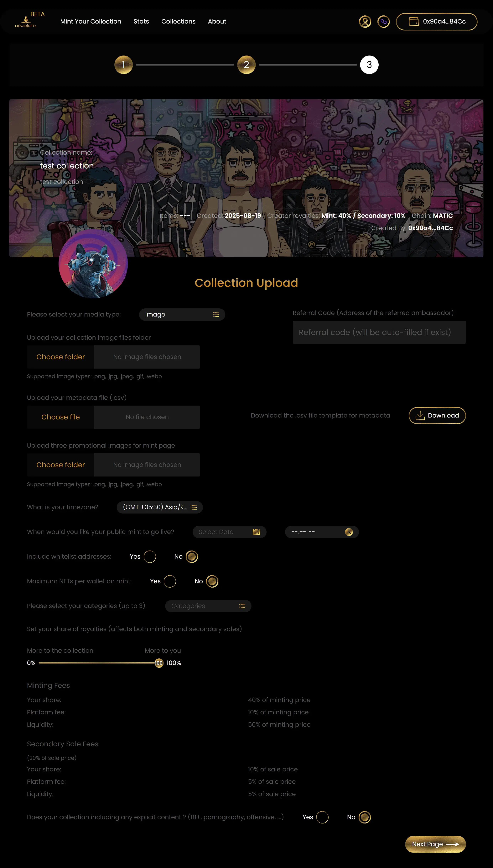The height and width of the screenshot is (868, 493).
Task: Click Download csv template button
Action: [x=437, y=416]
